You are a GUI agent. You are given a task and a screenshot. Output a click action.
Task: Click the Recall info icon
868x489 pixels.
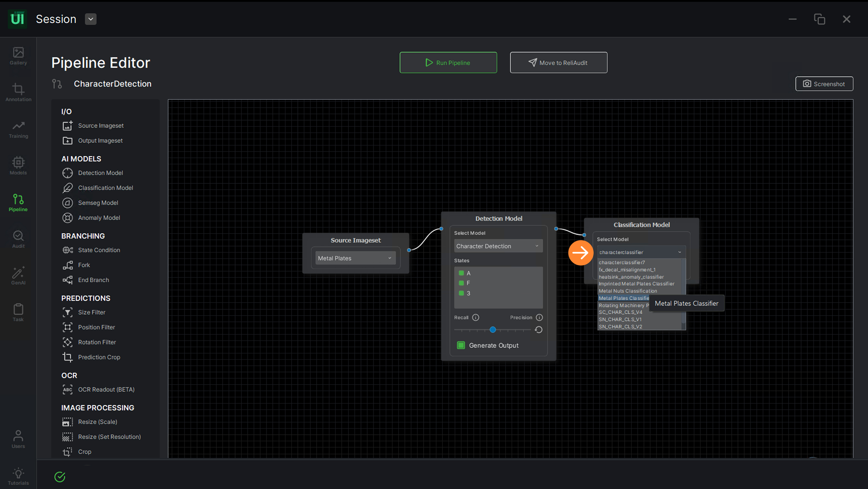(x=475, y=317)
